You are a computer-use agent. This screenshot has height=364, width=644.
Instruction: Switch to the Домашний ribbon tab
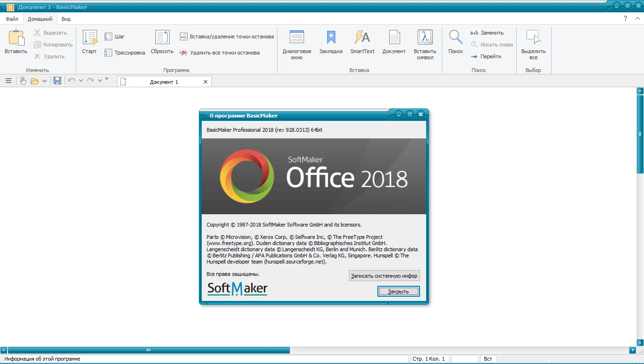click(x=40, y=19)
